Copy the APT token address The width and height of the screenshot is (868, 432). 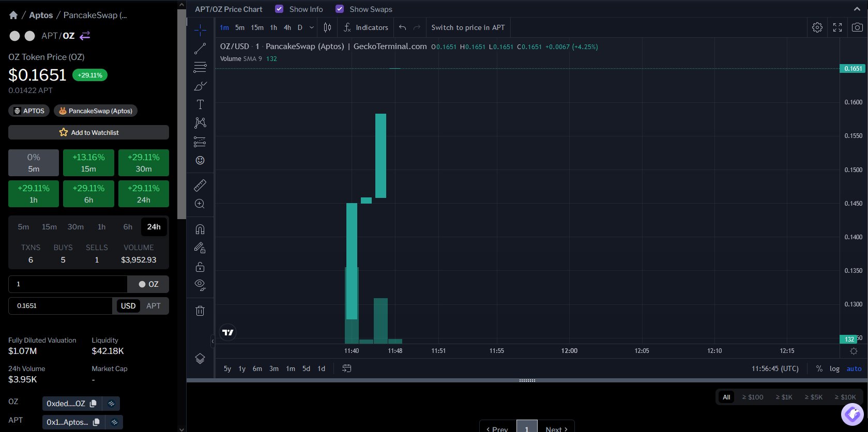click(96, 422)
